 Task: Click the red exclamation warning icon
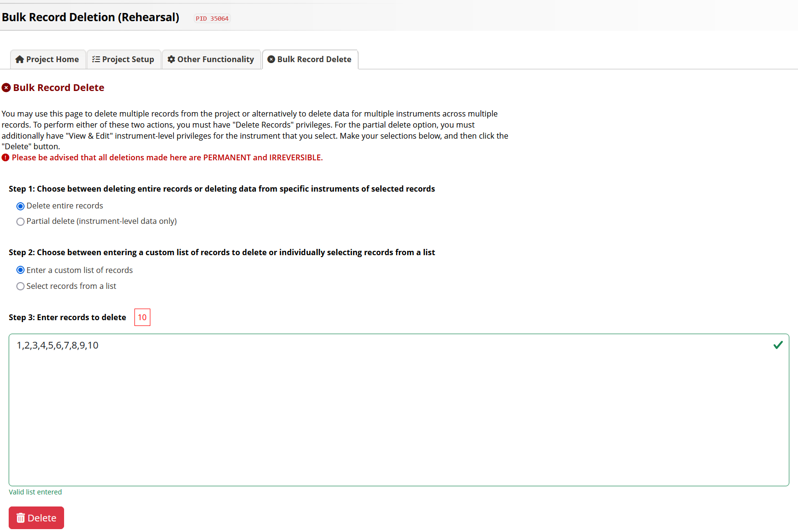6,157
